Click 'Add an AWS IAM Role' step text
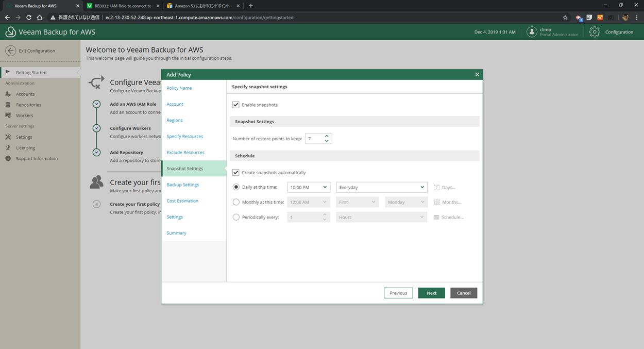The height and width of the screenshot is (349, 644). click(133, 104)
